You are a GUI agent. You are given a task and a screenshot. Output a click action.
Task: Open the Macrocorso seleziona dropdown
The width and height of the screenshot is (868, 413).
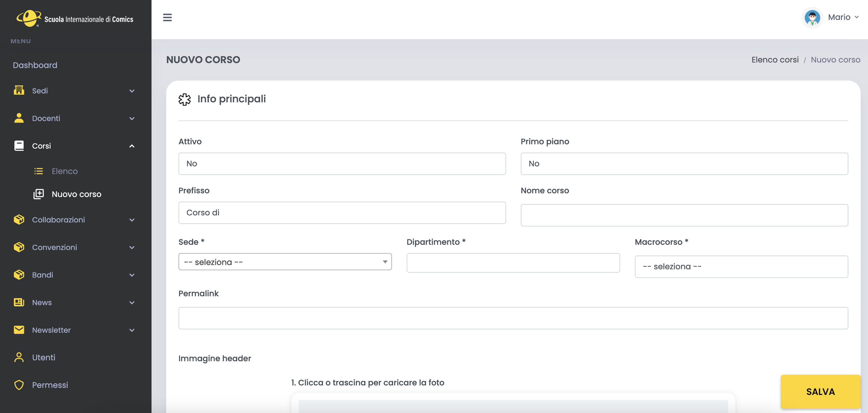point(741,267)
